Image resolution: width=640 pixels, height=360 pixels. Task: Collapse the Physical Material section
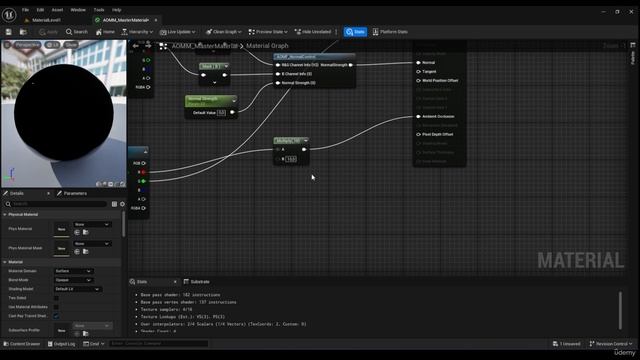[5, 214]
